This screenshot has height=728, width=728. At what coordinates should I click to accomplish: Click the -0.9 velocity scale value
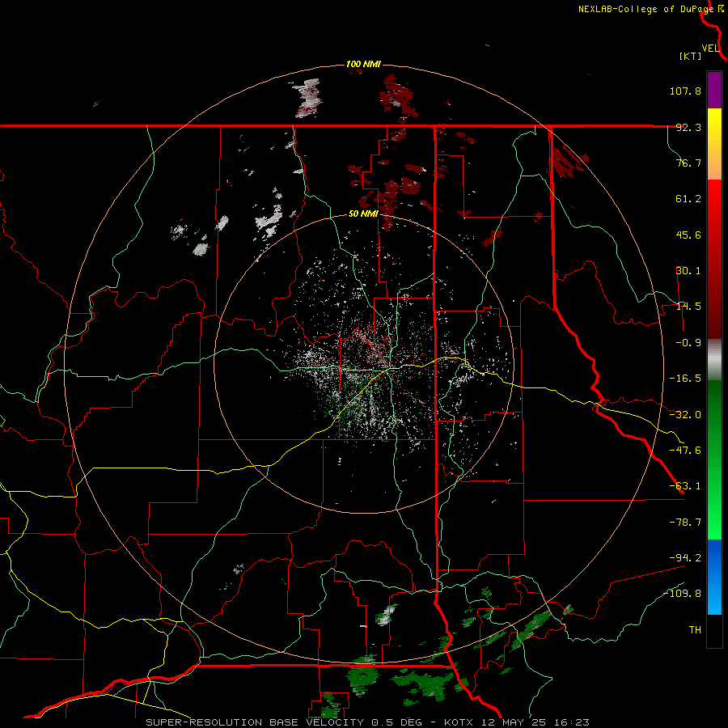(x=688, y=343)
